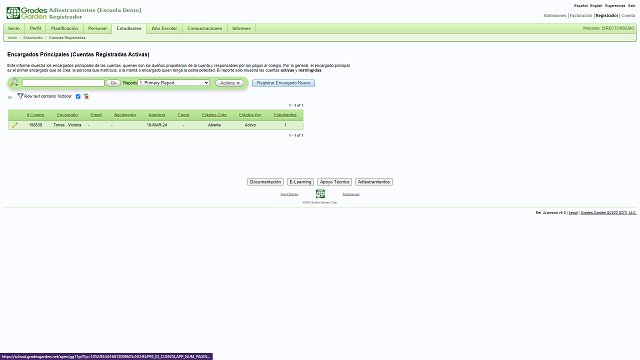The height and width of the screenshot is (360, 640).
Task: Click the Grades Garden logo
Action: pyautogui.click(x=27, y=13)
